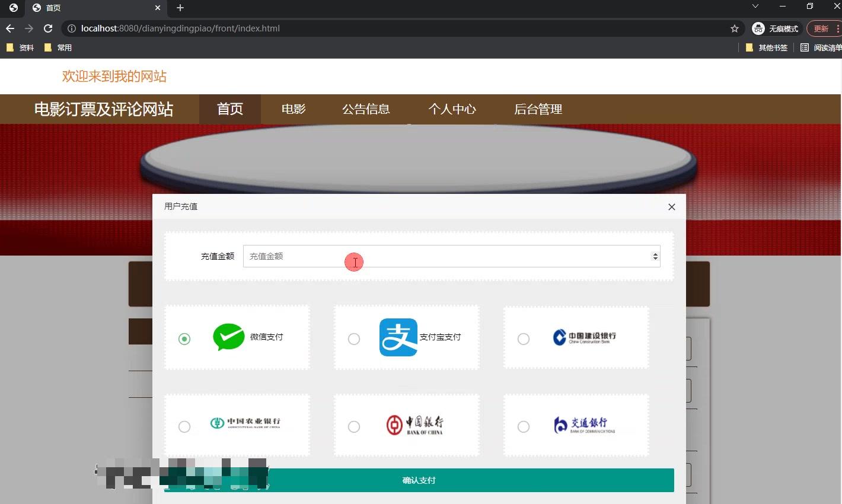
Task: Click the 支付宝支付 label text
Action: coord(441,337)
